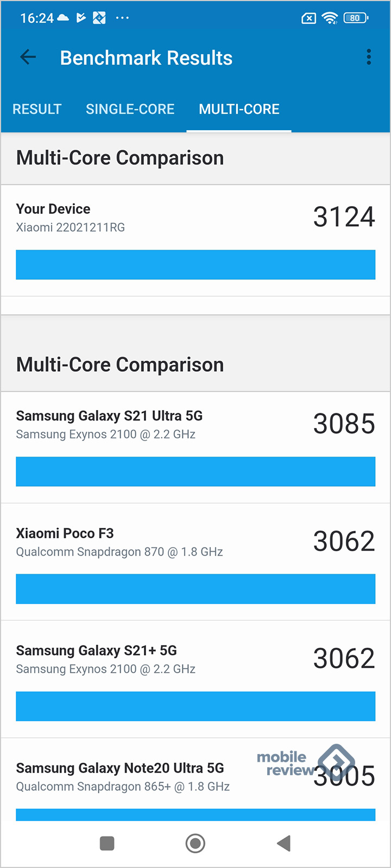This screenshot has height=868, width=391.
Task: Tap the 3085 score value
Action: 344,424
